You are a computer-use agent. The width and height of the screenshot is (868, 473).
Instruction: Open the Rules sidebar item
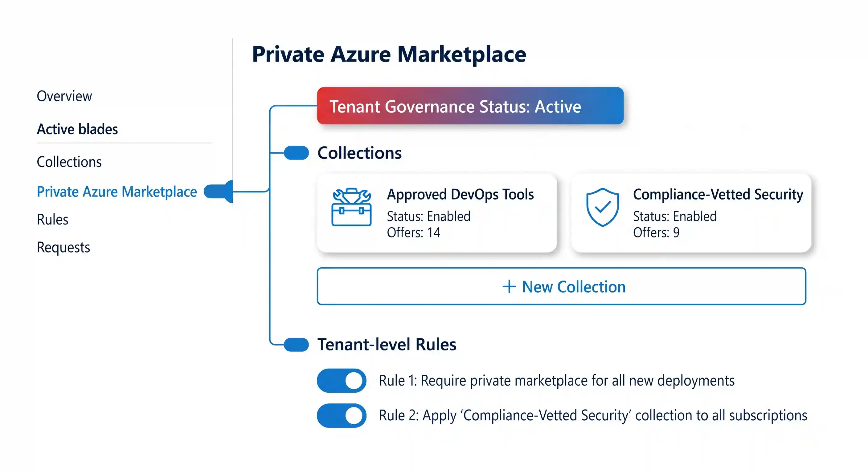point(53,220)
